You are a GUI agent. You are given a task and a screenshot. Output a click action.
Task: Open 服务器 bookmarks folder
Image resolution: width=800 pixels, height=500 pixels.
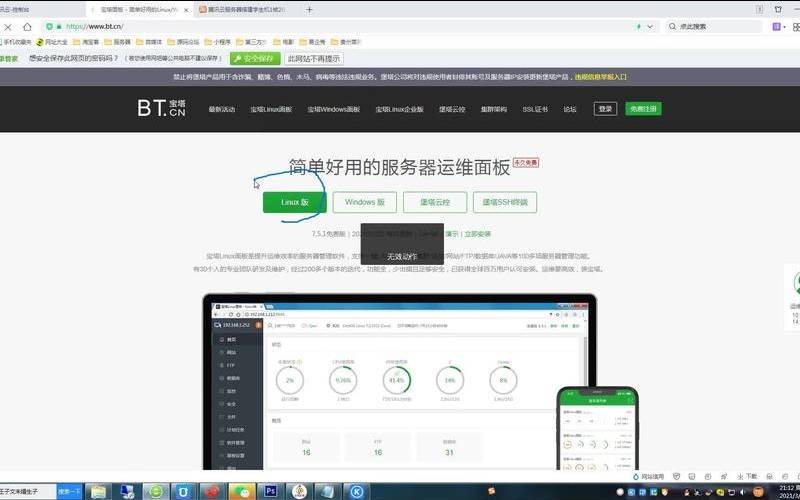coord(117,42)
